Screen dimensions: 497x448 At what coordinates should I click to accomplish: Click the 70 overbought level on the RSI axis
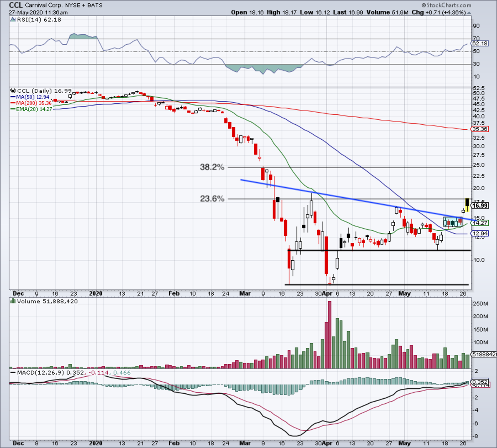click(476, 39)
